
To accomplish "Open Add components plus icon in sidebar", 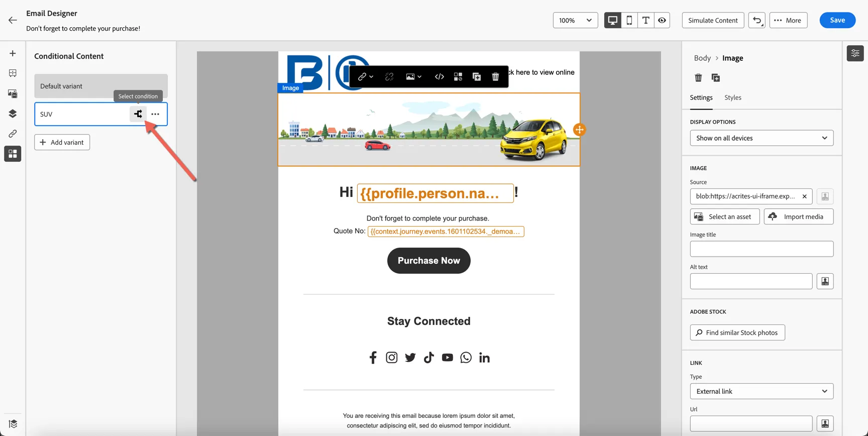I will pyautogui.click(x=13, y=53).
